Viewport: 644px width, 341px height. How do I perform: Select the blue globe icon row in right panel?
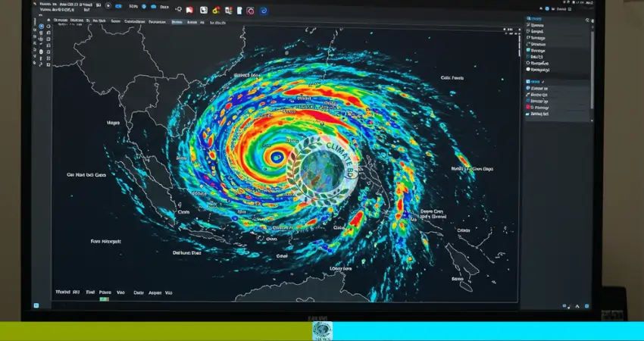[x=537, y=89]
